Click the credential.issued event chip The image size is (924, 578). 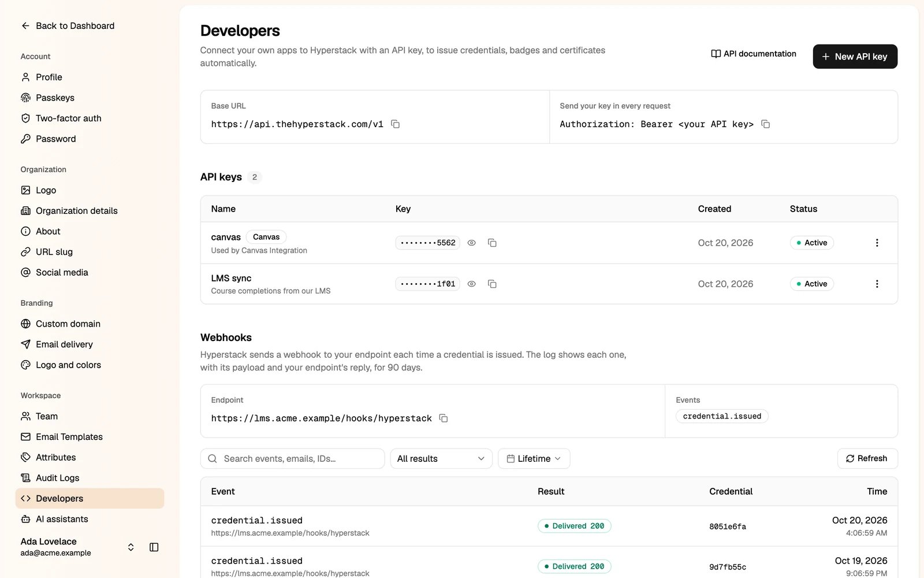tap(722, 416)
